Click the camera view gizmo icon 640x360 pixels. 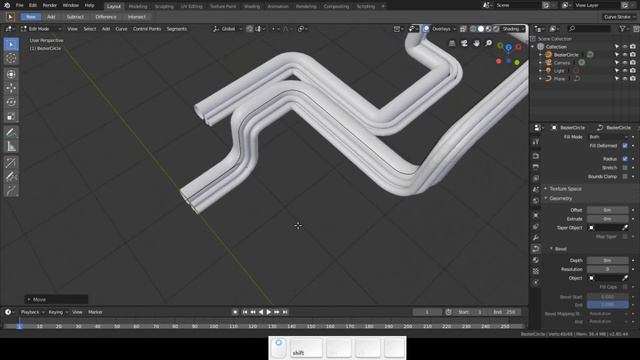[464, 43]
